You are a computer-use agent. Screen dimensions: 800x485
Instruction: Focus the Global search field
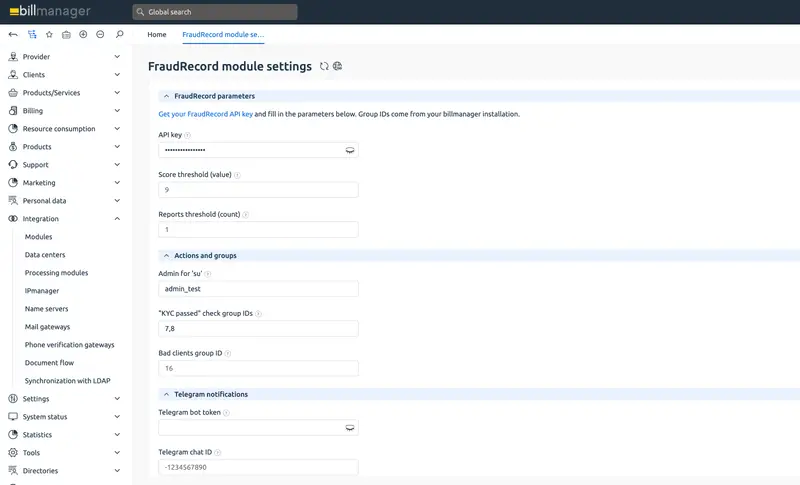coord(215,12)
